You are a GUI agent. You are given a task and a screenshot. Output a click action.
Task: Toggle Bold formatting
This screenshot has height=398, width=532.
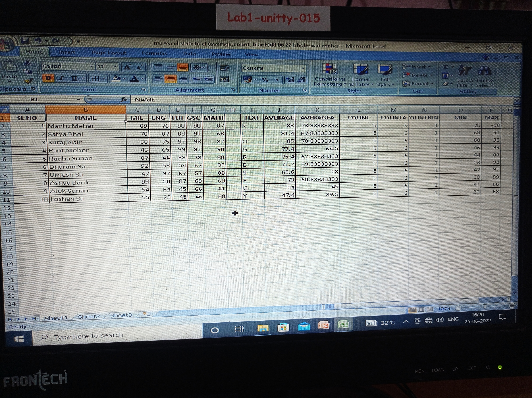tap(48, 78)
